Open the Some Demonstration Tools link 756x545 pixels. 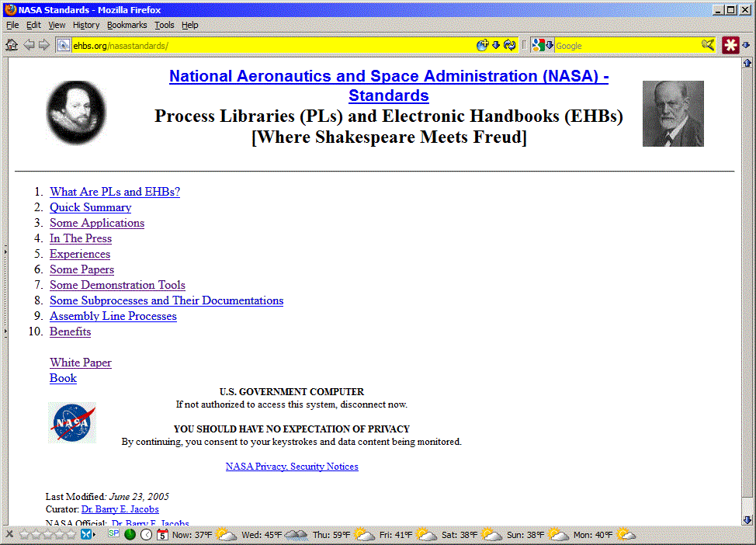point(117,285)
